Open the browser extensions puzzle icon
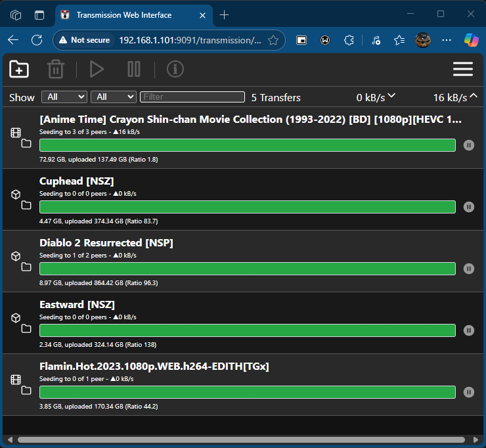Image resolution: width=486 pixels, height=448 pixels. (349, 40)
